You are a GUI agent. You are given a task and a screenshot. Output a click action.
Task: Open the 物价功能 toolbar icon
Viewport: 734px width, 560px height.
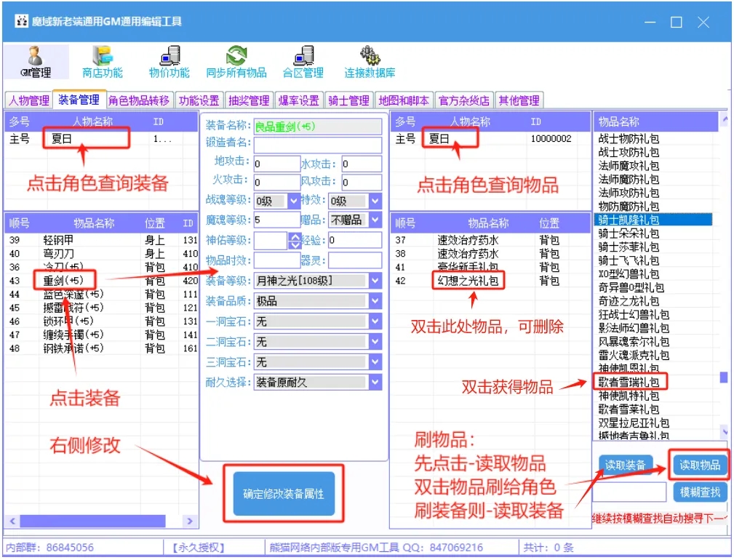coord(169,61)
